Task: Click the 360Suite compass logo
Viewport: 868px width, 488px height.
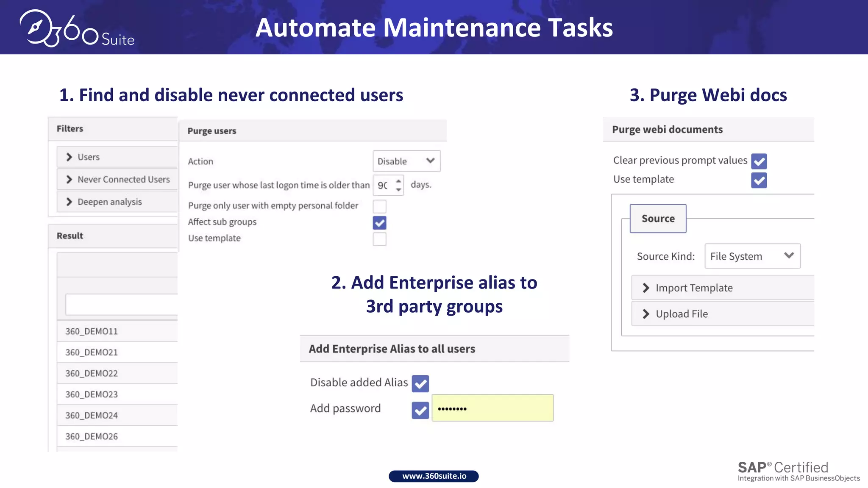Action: (x=77, y=28)
